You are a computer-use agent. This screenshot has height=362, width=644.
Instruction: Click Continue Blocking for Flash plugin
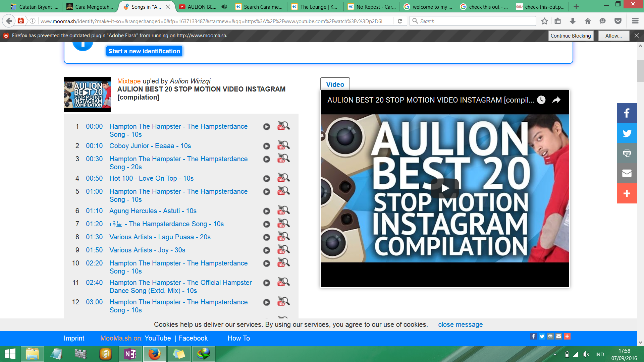pyautogui.click(x=571, y=36)
